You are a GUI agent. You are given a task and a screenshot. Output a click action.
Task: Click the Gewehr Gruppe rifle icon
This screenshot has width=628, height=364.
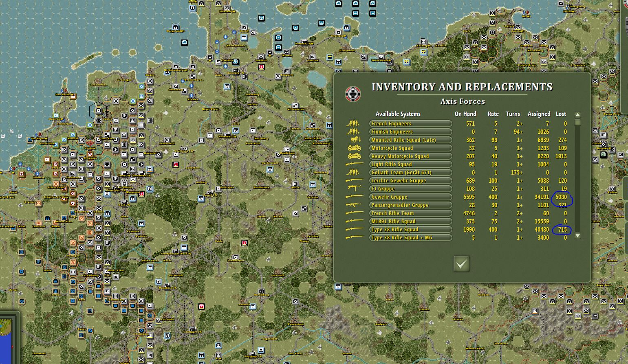353,197
